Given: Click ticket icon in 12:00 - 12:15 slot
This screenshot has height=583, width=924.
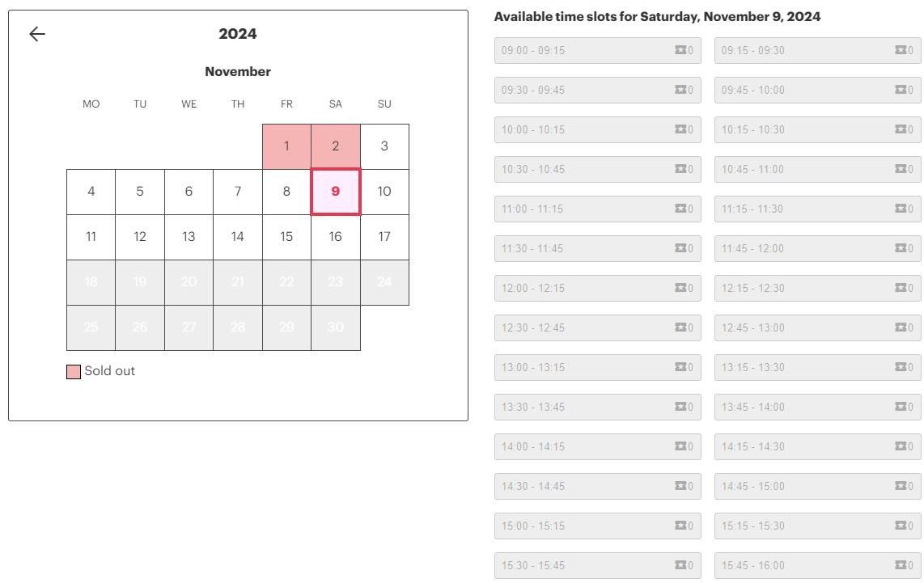Looking at the screenshot, I should point(680,288).
